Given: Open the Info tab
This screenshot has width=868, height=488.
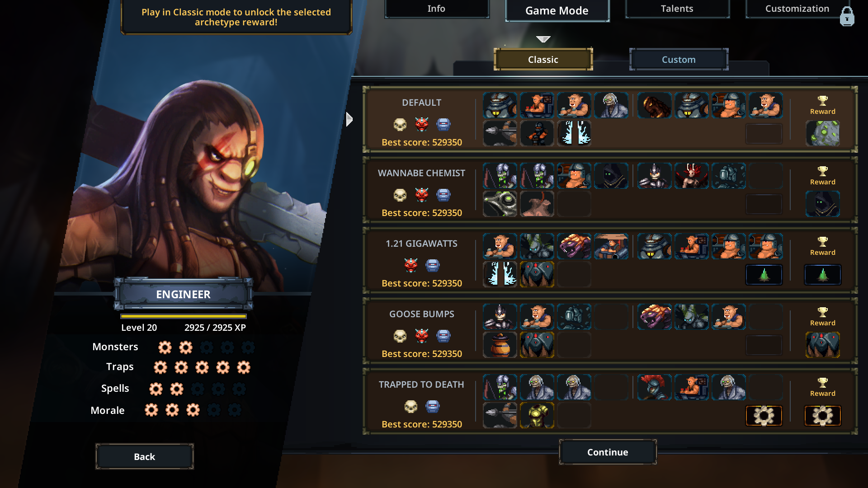Looking at the screenshot, I should point(436,9).
